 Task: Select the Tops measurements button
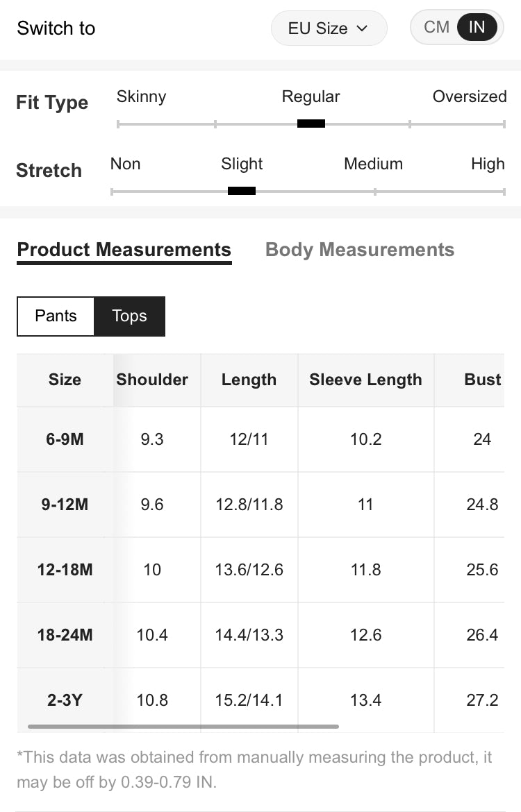129,316
